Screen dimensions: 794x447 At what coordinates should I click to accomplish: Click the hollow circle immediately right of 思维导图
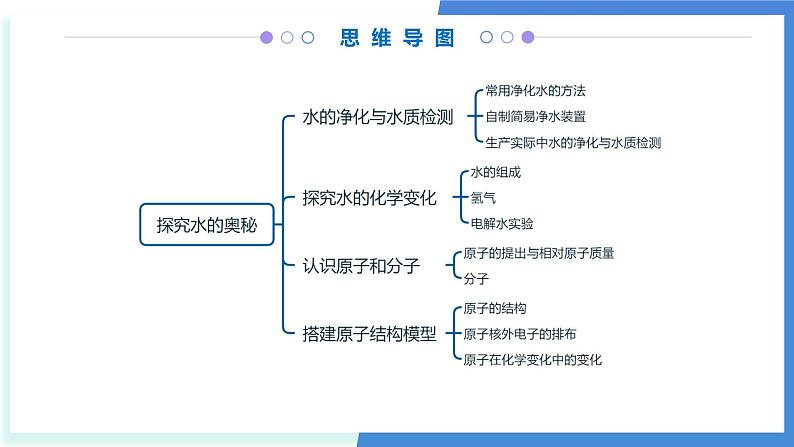pyautogui.click(x=487, y=38)
